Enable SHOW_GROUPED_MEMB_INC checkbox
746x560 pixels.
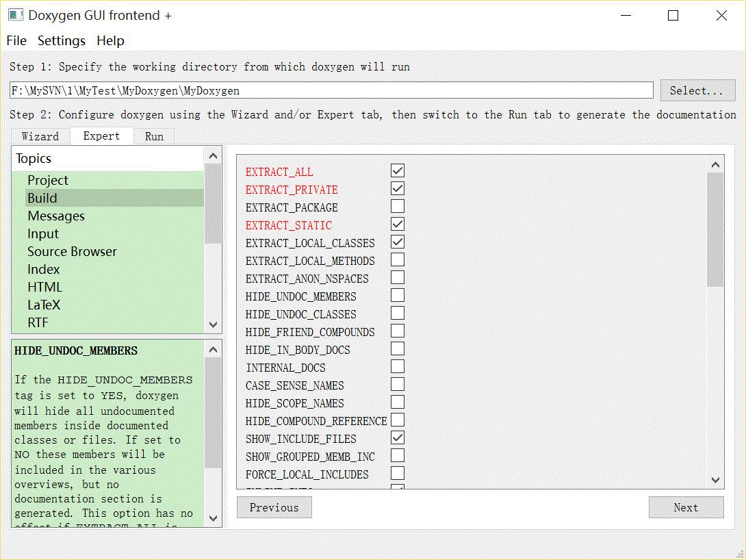398,455
